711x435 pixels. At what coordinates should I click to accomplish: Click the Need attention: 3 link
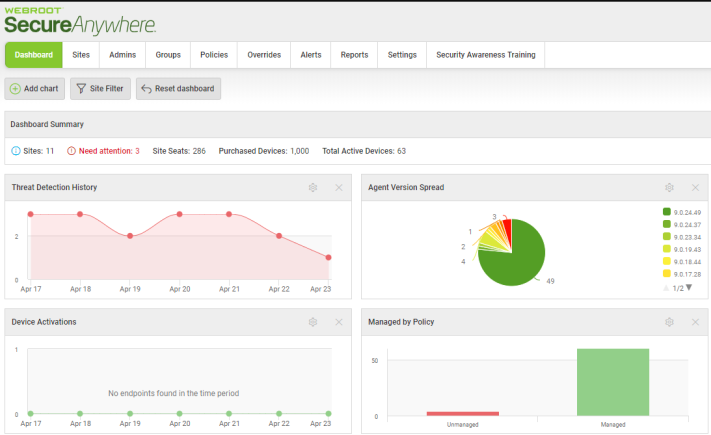pos(109,151)
